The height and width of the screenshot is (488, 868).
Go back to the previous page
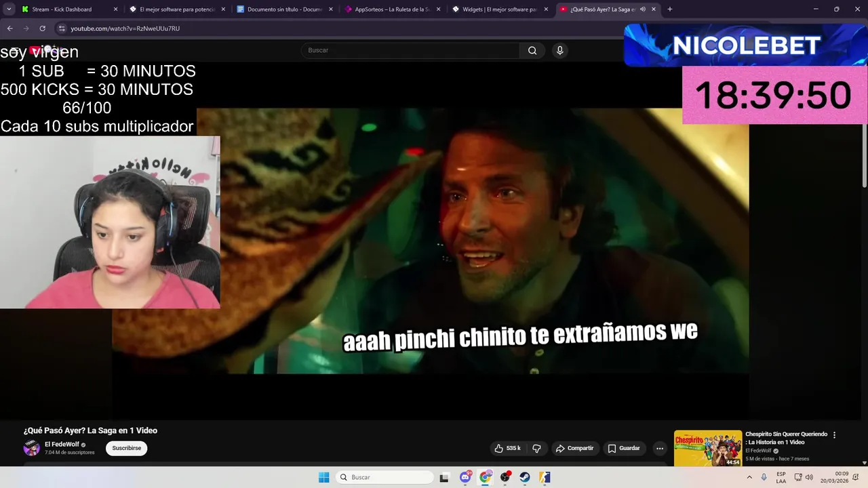pyautogui.click(x=9, y=28)
